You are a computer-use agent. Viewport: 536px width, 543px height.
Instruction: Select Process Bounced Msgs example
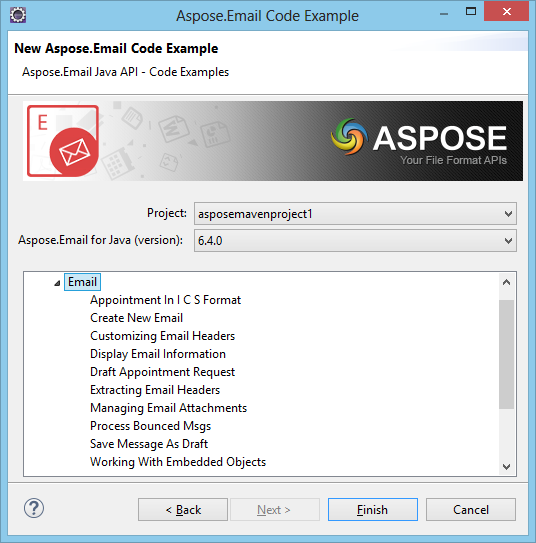tap(150, 426)
